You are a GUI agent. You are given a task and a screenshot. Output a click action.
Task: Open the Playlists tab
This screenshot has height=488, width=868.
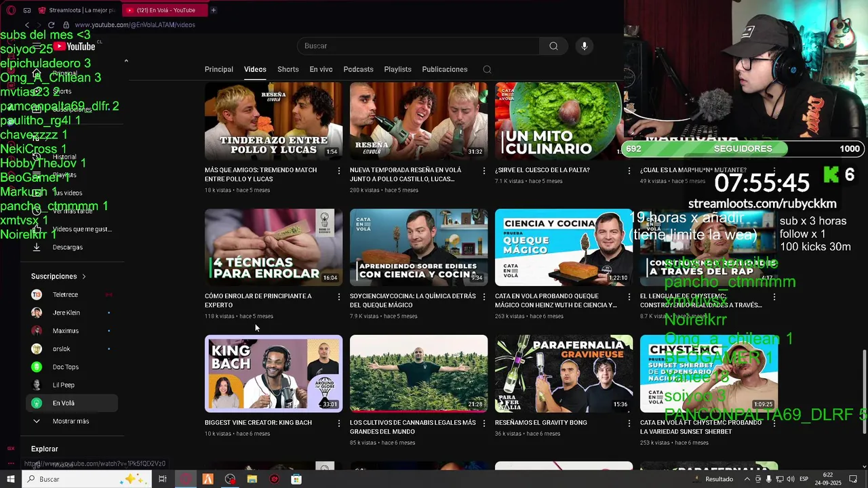pos(397,69)
